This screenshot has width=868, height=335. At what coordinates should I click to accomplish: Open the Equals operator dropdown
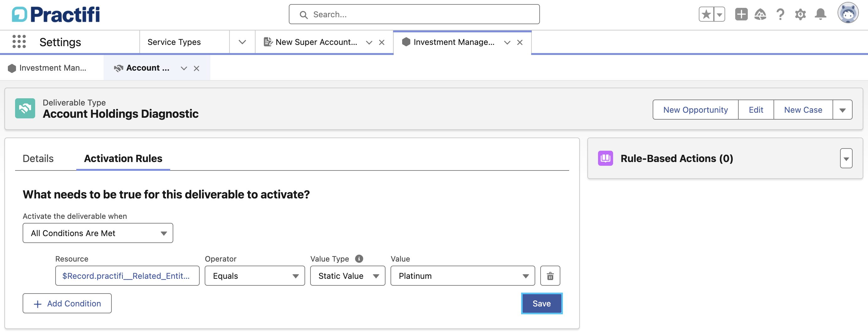255,276
